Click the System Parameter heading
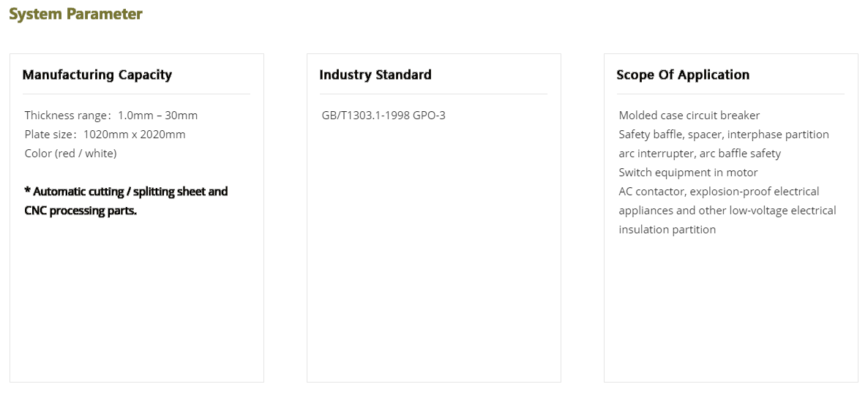The image size is (868, 395). 75,14
